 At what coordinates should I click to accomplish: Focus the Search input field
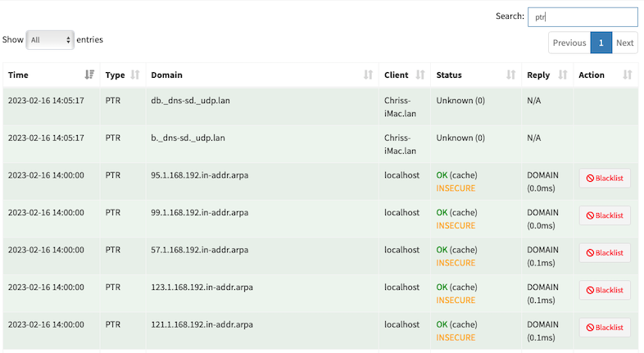coord(583,17)
